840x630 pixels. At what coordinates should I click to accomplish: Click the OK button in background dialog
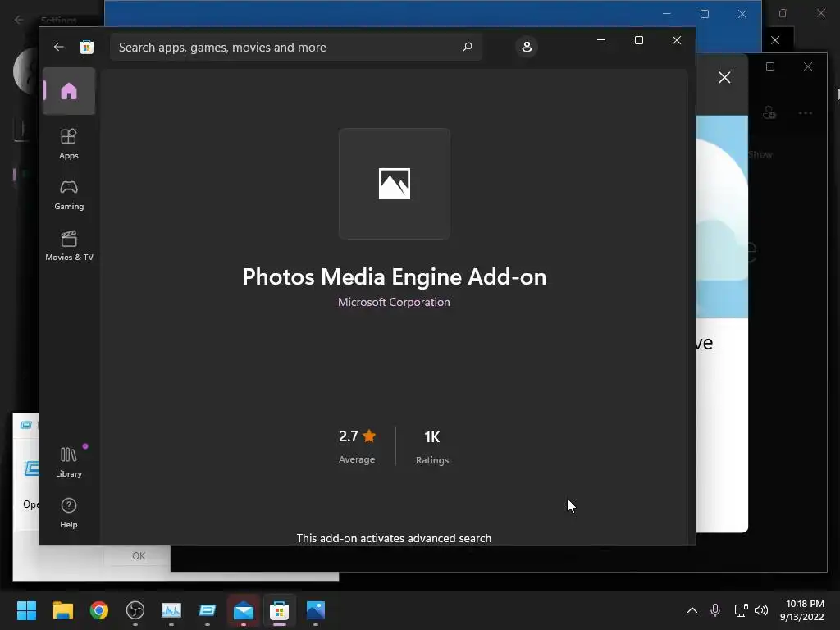click(x=139, y=555)
